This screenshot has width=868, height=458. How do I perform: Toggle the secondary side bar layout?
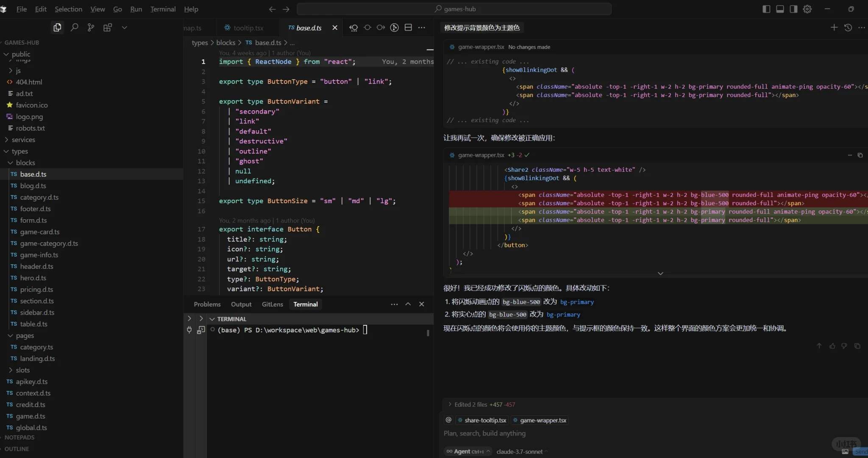coord(793,9)
